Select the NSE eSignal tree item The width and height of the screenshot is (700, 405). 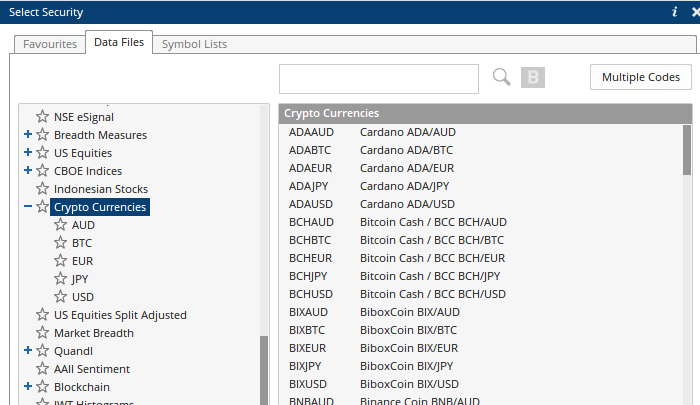click(x=84, y=117)
